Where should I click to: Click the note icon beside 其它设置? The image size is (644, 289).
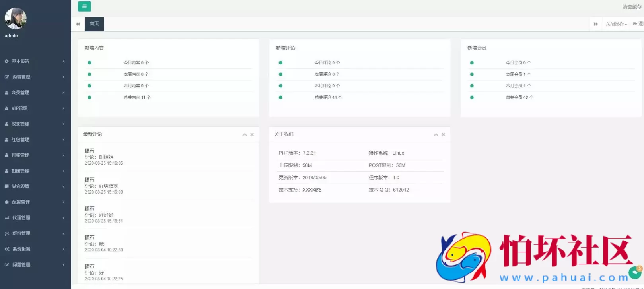tap(7, 186)
